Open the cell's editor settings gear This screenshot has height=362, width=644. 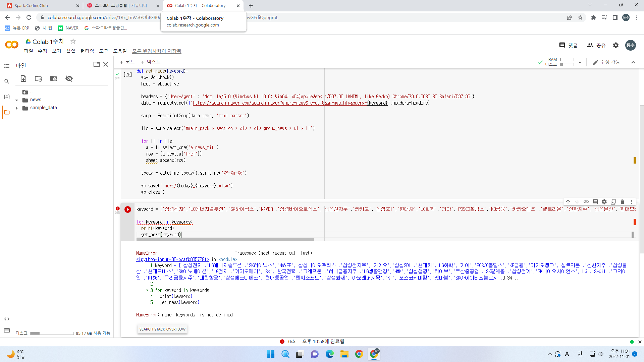tap(604, 202)
